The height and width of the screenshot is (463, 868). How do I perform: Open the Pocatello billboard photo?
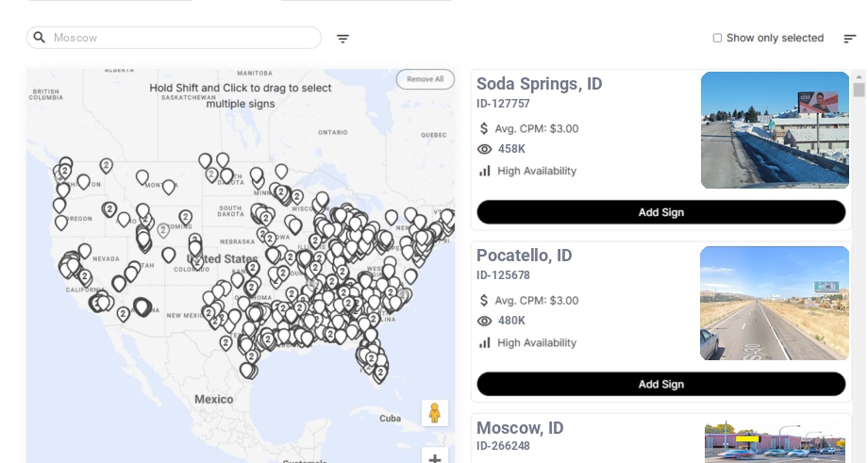[775, 303]
